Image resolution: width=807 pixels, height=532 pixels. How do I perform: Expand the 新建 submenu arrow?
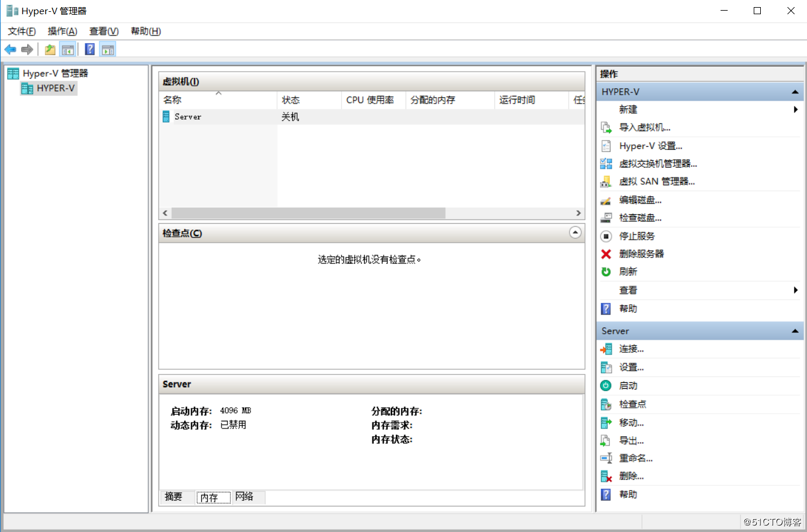tap(795, 109)
